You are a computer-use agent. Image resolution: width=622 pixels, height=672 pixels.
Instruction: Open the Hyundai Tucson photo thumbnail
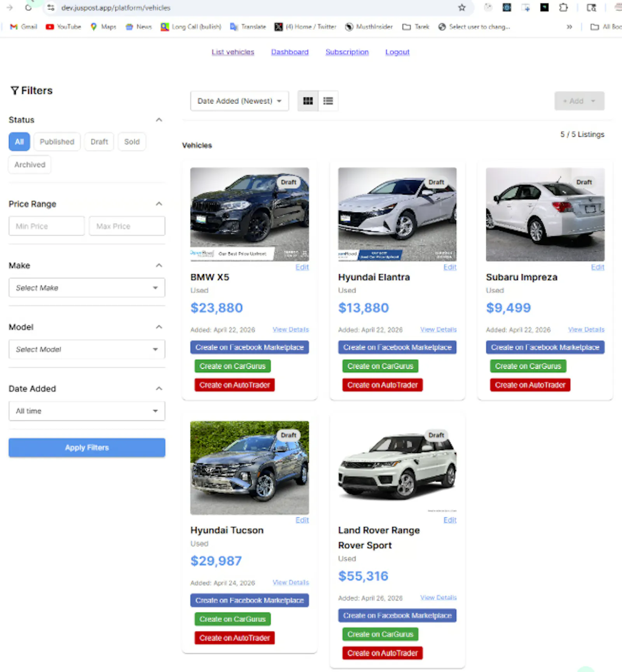[x=250, y=468]
